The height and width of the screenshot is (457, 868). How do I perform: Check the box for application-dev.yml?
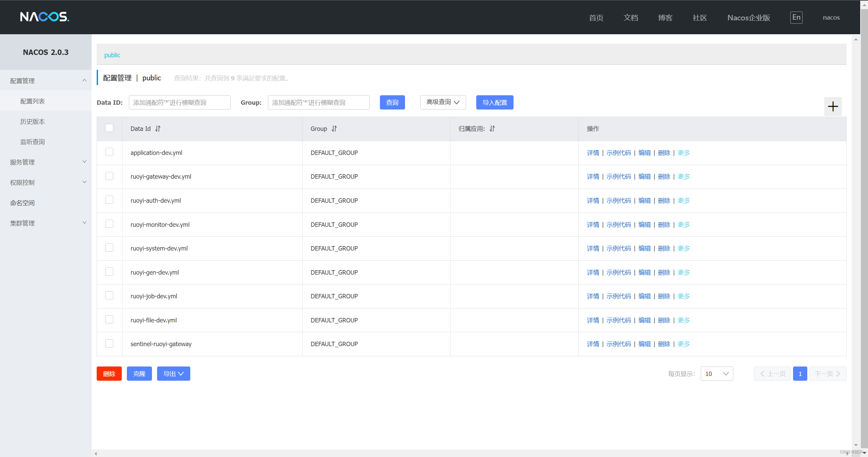pyautogui.click(x=109, y=152)
